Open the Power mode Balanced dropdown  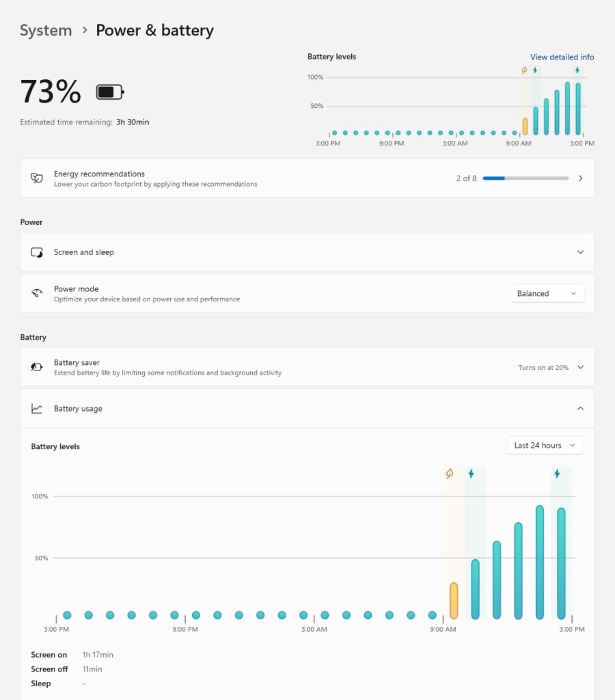click(547, 293)
